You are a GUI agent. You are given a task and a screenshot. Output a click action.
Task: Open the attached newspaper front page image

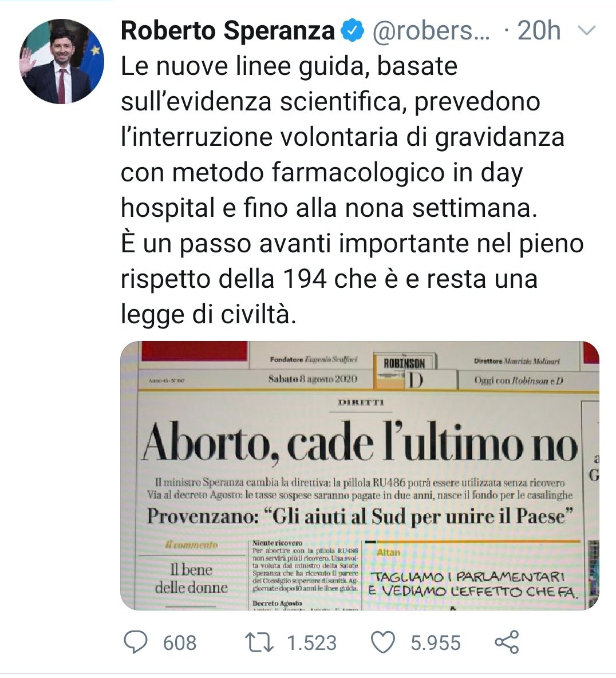(360, 475)
